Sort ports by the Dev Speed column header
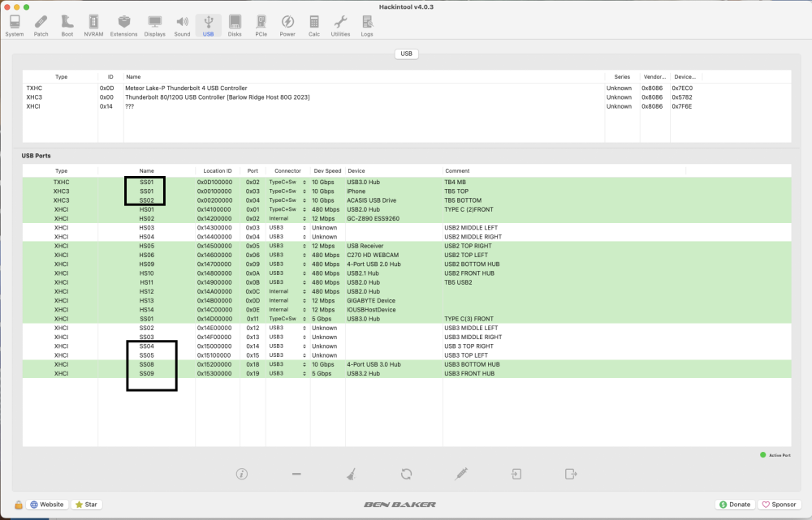Viewport: 812px width, 520px height. 327,170
